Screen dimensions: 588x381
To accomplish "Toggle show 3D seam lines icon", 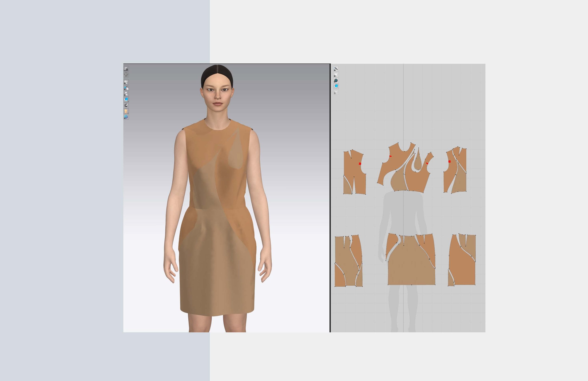I will tap(126, 88).
